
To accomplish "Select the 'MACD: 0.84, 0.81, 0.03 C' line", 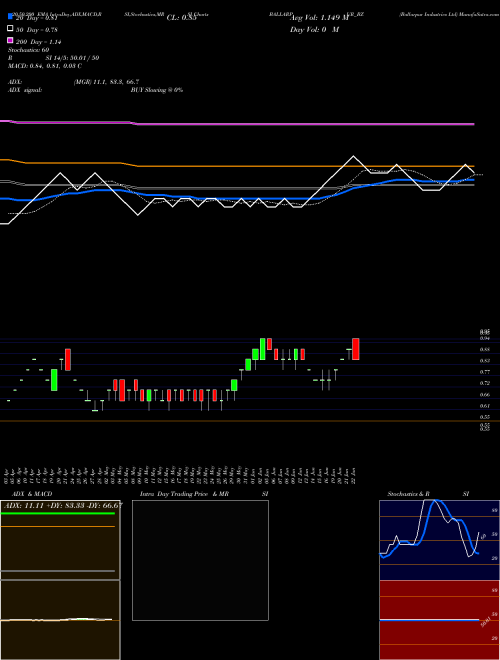I will pyautogui.click(x=45, y=66).
